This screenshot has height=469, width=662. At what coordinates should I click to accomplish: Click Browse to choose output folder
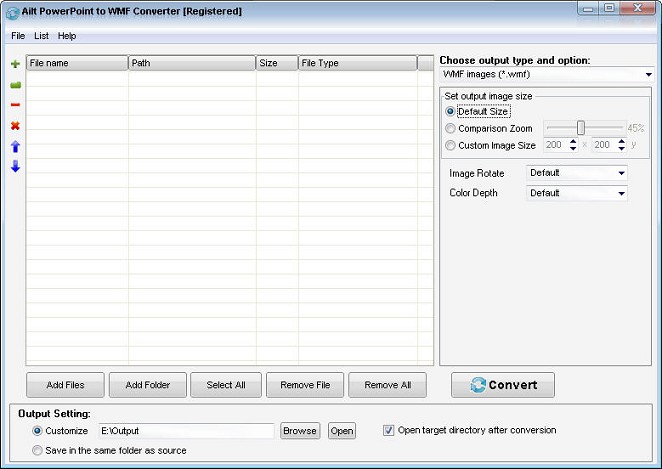coord(300,431)
